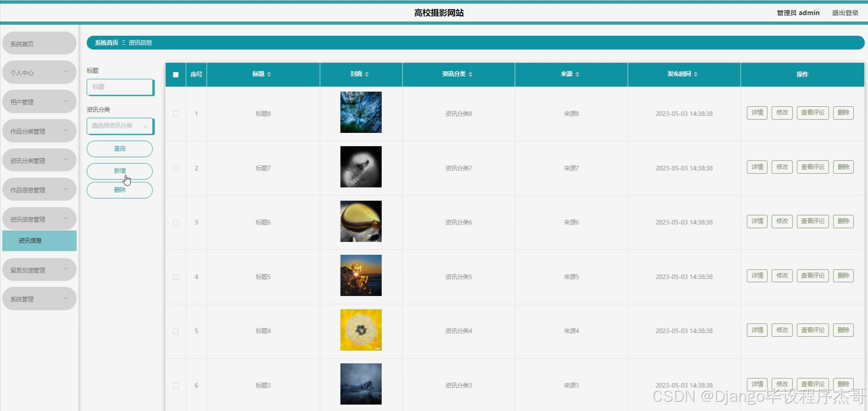Click the 资讯分类8 table cell

point(459,114)
